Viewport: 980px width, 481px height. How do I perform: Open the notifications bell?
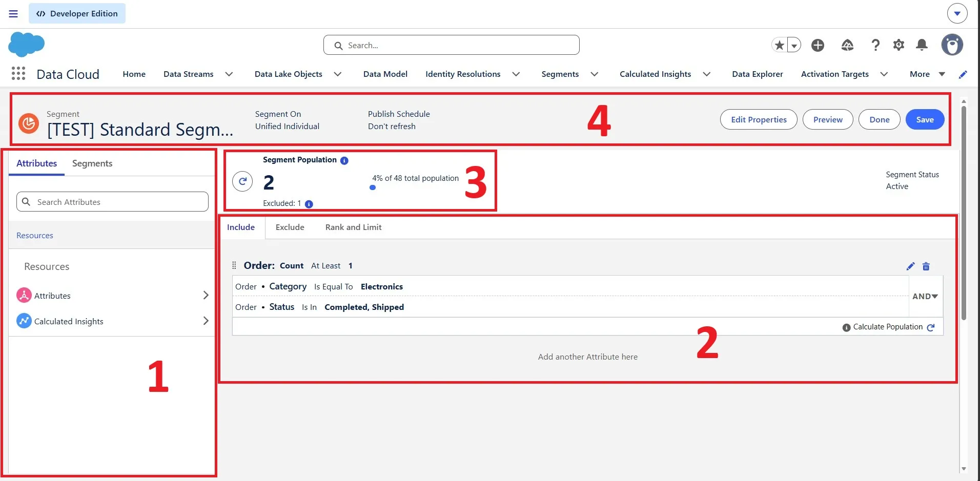coord(922,45)
